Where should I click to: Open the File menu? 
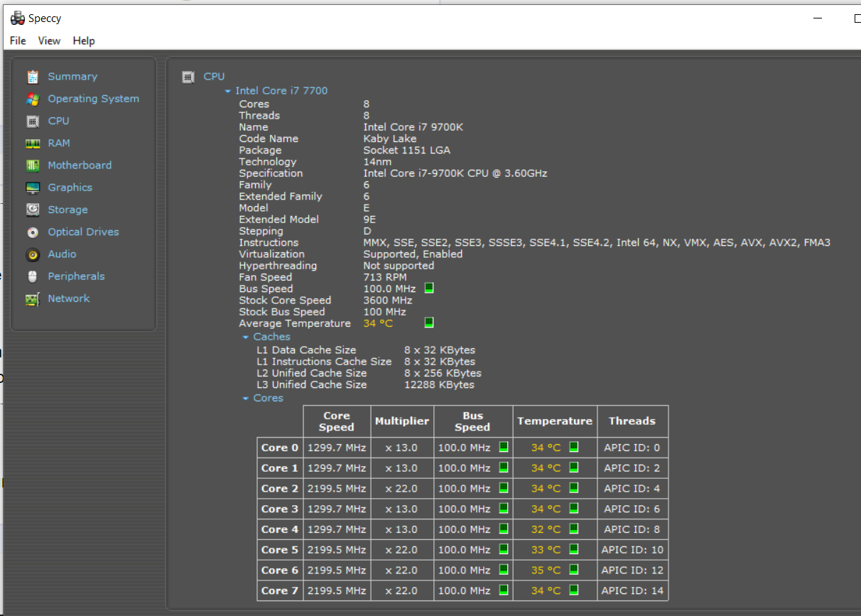point(18,40)
